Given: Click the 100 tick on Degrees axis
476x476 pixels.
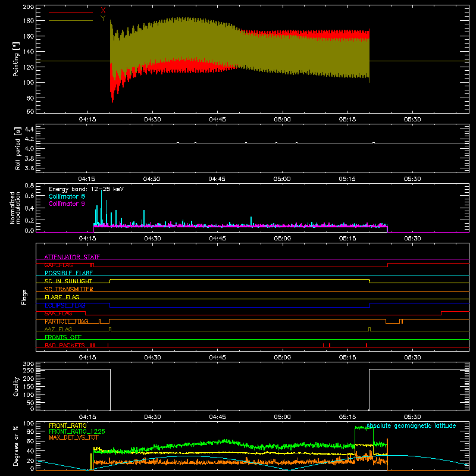Looking at the screenshot, I should tap(29, 424).
